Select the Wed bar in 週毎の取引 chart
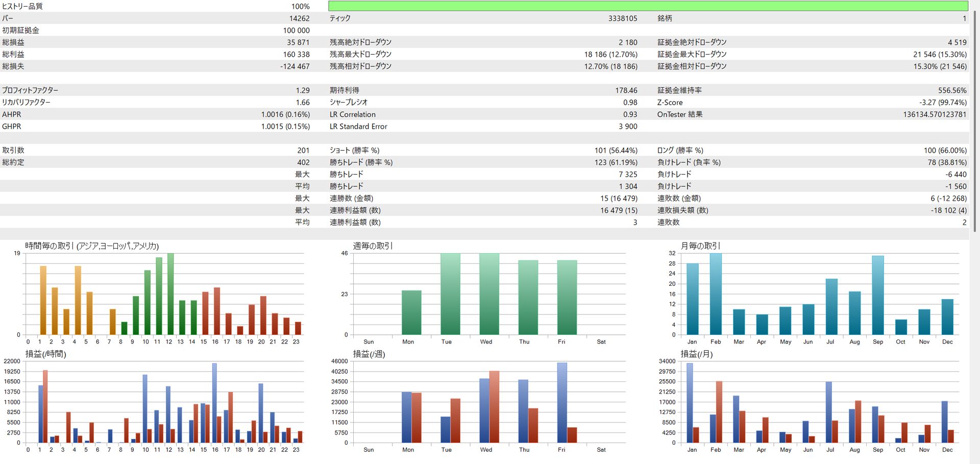The image size is (980, 464). click(x=489, y=294)
